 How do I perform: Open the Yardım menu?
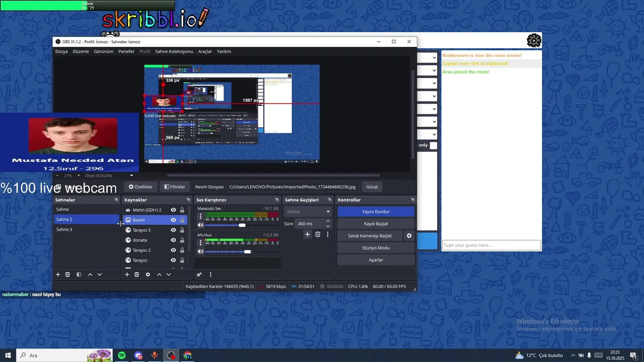[224, 51]
